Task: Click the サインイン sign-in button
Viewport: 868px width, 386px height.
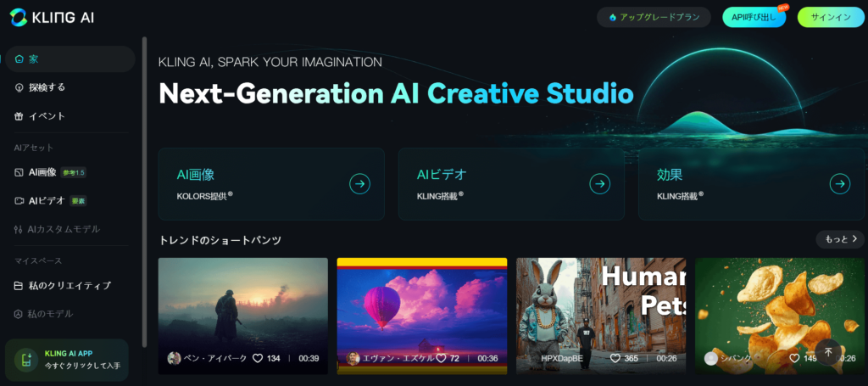Action: 831,17
